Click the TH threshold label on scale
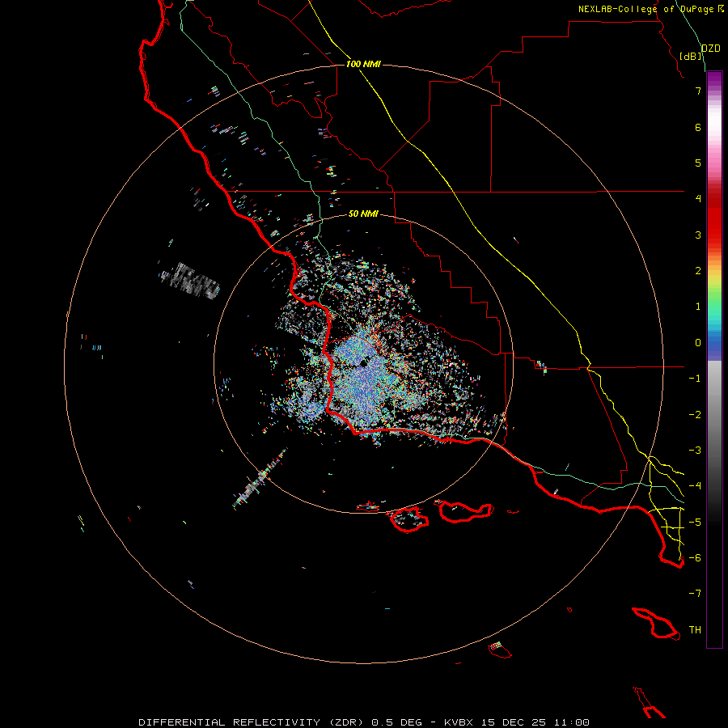The image size is (728, 728). 695,630
